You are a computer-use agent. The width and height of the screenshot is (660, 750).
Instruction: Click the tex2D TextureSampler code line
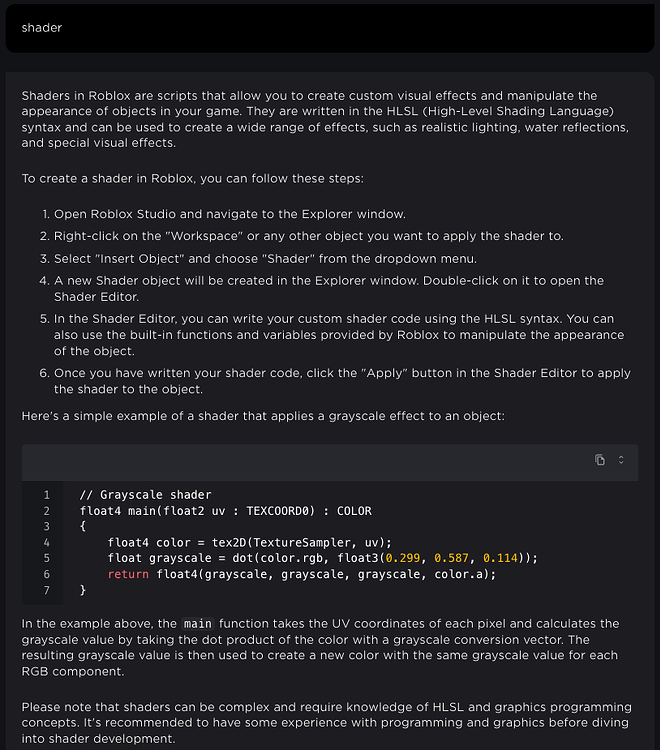point(250,542)
